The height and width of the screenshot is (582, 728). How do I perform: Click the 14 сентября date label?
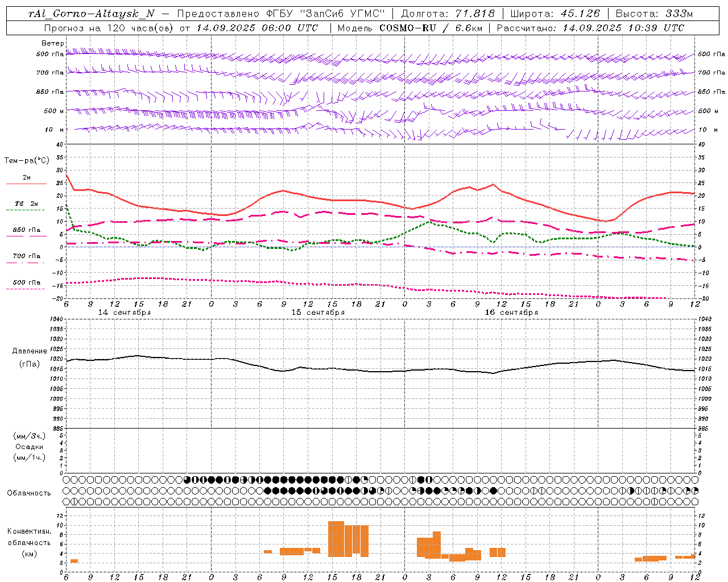pos(125,313)
